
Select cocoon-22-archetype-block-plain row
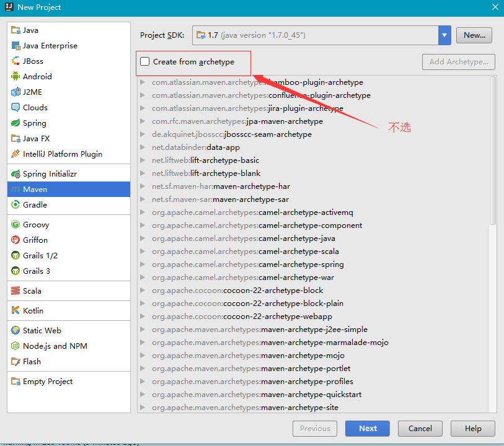(314, 304)
